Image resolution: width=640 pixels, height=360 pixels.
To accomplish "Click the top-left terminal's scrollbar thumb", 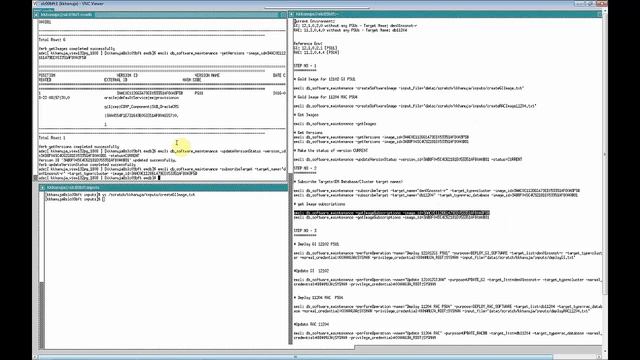I will pyautogui.click(x=36, y=178).
